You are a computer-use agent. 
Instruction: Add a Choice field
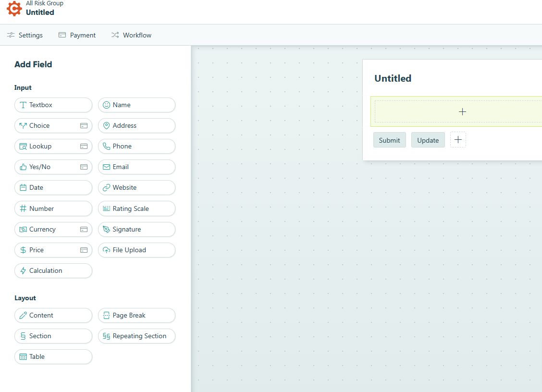coord(53,125)
